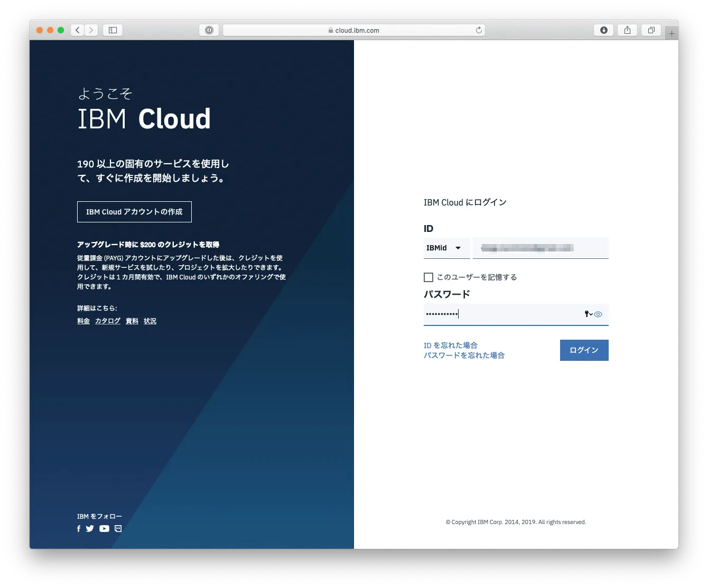Show all tabs with the tab overview icon
The image size is (708, 588).
coord(651,30)
